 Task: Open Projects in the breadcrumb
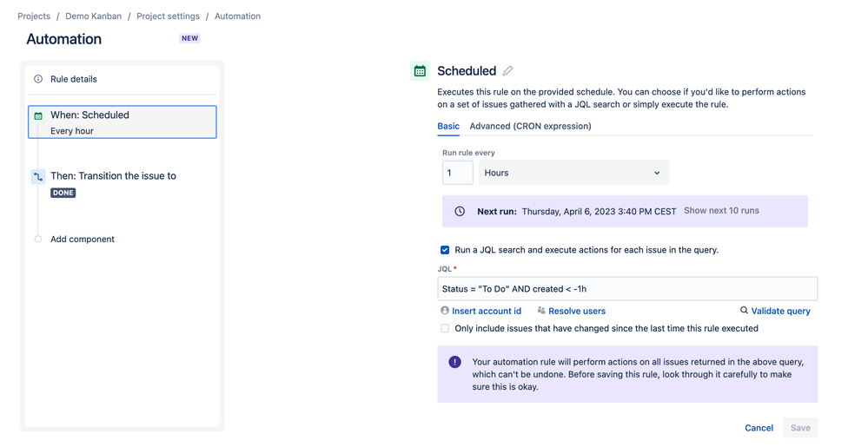34,16
